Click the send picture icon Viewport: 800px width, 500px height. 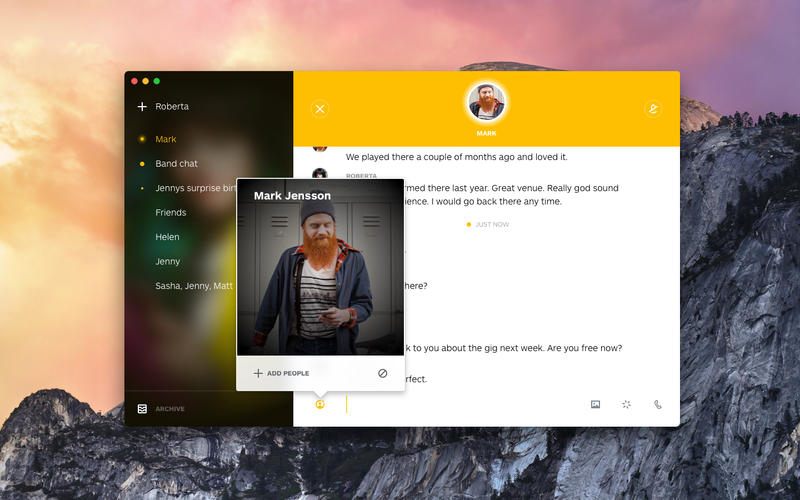pyautogui.click(x=595, y=404)
